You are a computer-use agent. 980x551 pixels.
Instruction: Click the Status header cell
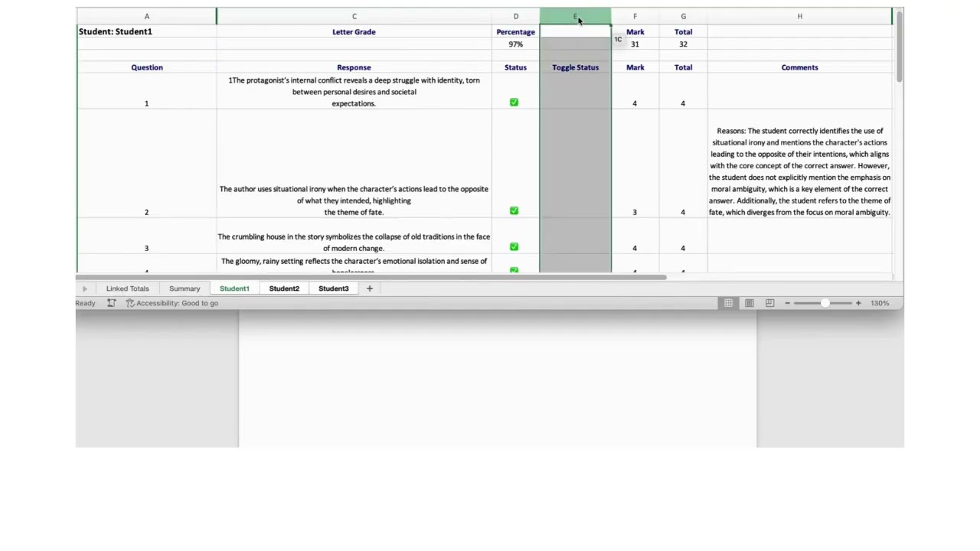click(x=515, y=67)
